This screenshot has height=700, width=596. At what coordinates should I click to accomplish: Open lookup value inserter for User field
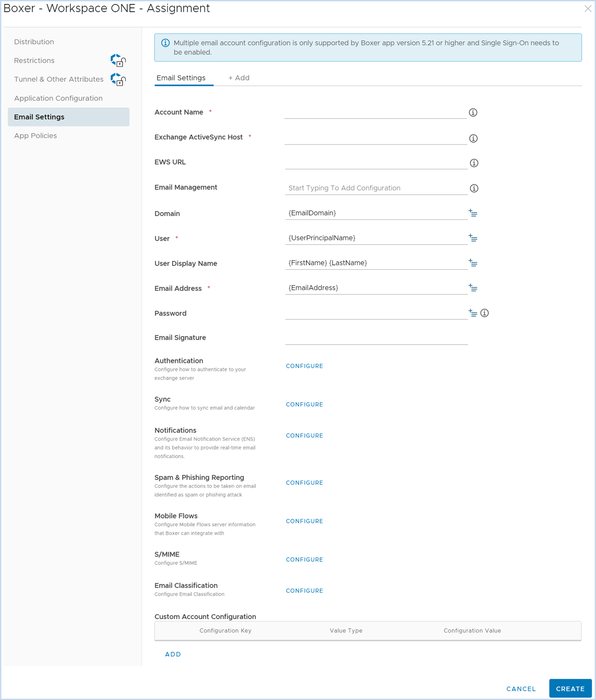point(473,238)
